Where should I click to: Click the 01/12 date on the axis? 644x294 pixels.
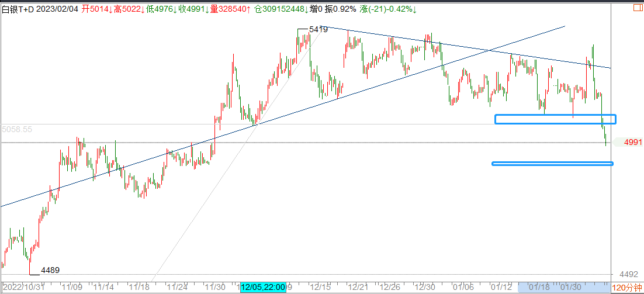tap(501, 286)
